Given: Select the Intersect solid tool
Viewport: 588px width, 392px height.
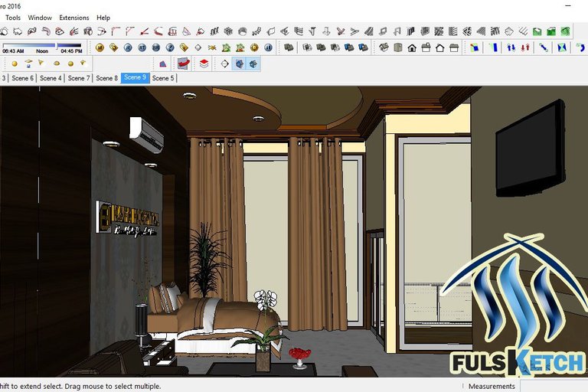Looking at the screenshot, I should click(x=307, y=47).
